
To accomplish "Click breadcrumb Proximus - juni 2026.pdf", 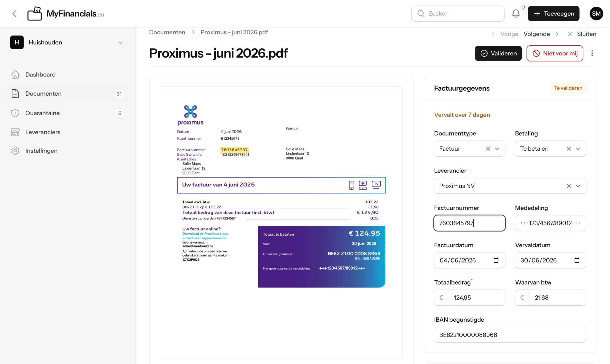I will click(234, 32).
